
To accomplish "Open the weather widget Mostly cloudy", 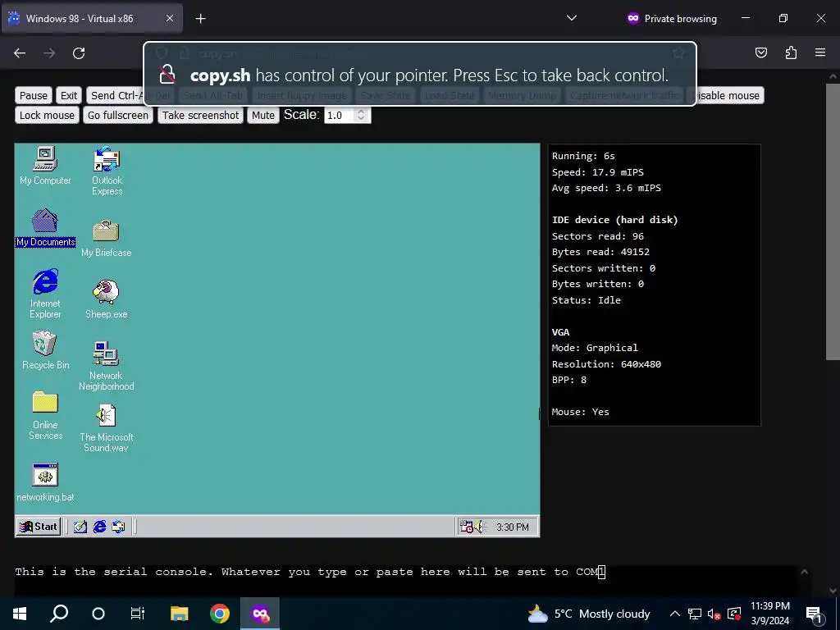I will point(589,614).
